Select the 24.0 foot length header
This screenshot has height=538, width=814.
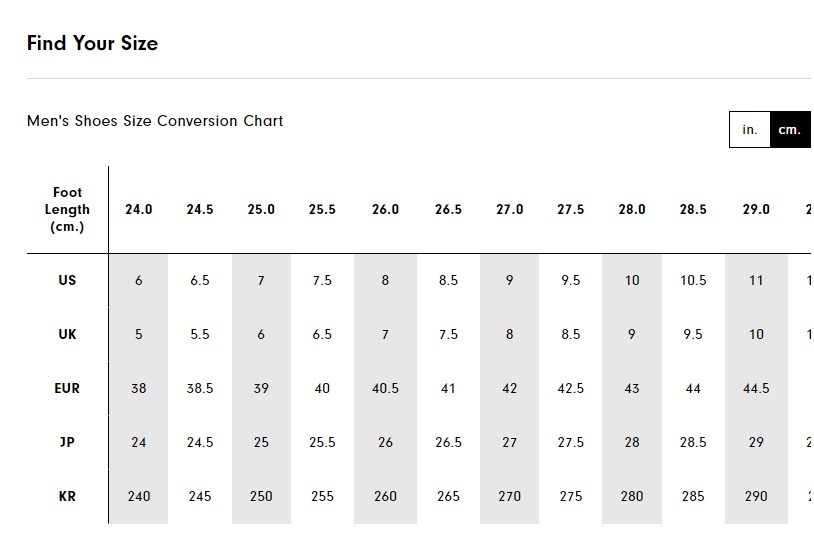(x=139, y=209)
